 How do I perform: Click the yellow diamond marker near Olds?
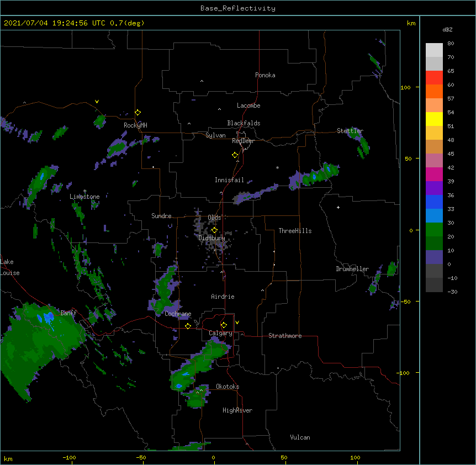pos(214,230)
